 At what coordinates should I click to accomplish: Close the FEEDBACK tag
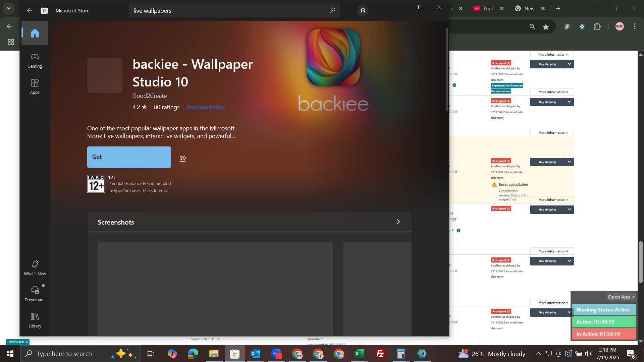point(26,342)
